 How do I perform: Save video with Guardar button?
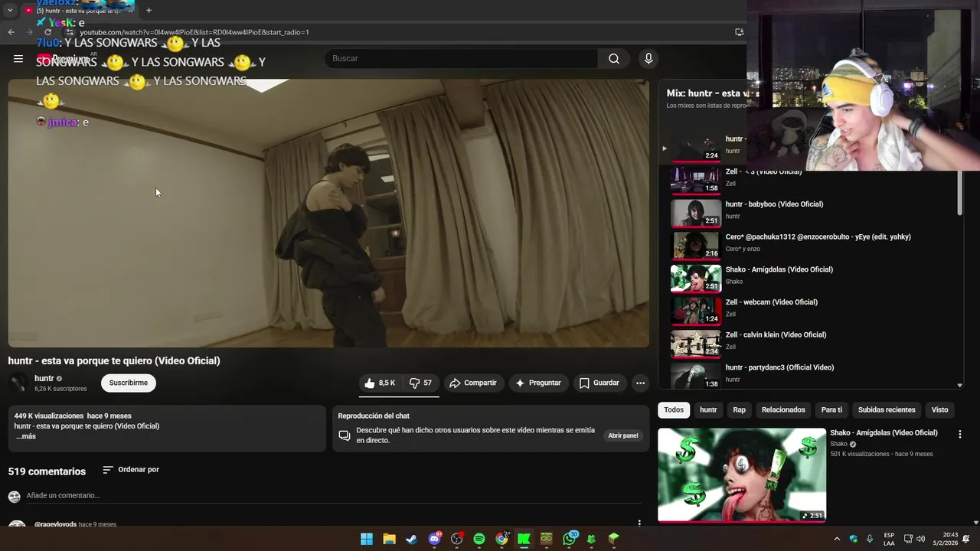tap(599, 383)
